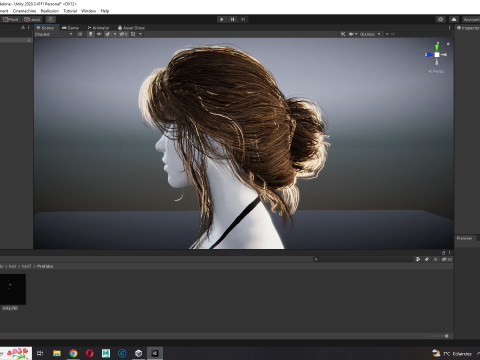Open the Gizmos dropdown
This screenshot has height=360, width=480.
coord(370,34)
